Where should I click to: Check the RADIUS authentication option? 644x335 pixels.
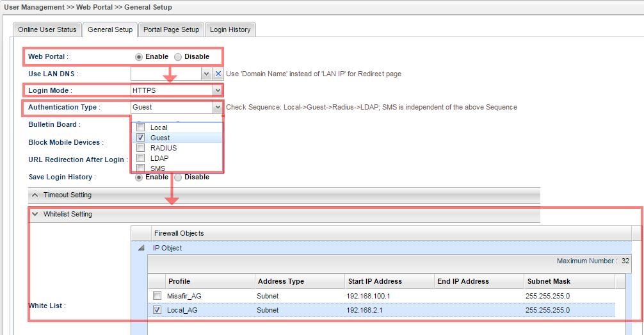click(x=140, y=148)
